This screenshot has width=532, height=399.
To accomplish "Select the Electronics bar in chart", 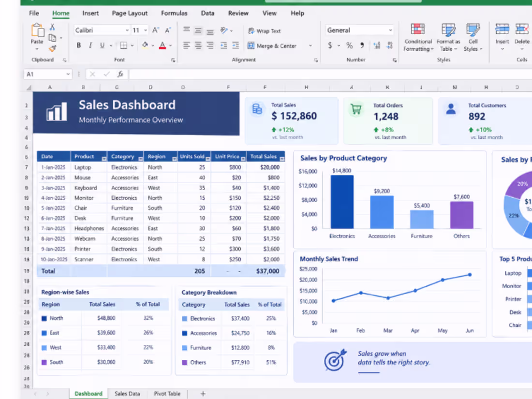I will pyautogui.click(x=342, y=202).
